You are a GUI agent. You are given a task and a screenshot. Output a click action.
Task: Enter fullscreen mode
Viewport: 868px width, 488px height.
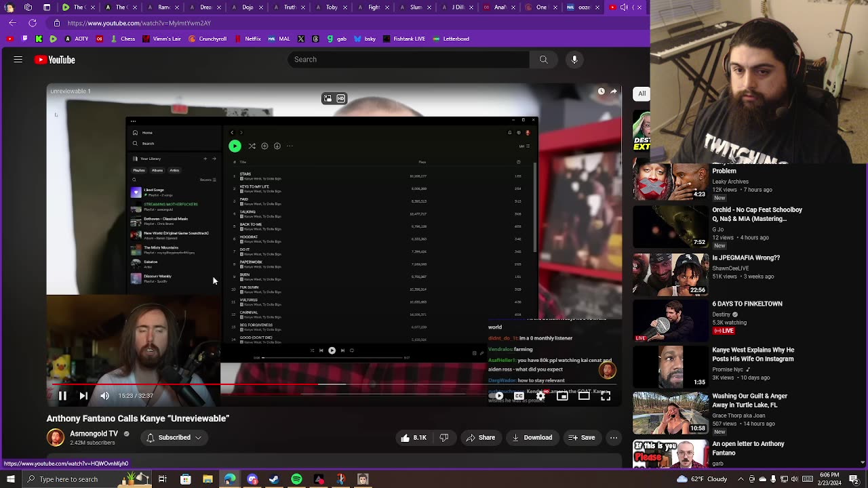pos(606,396)
